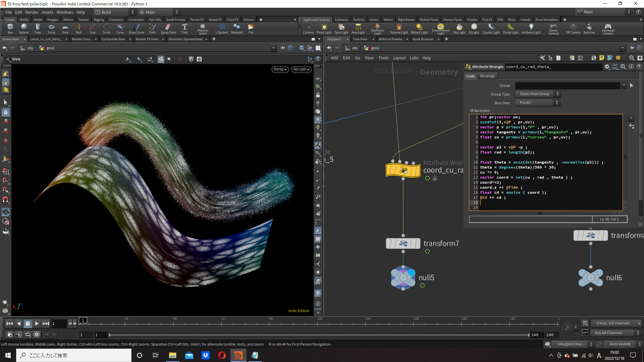Viewport: 644px width, 362px height.
Task: Open the Render menu
Action: pos(32,12)
